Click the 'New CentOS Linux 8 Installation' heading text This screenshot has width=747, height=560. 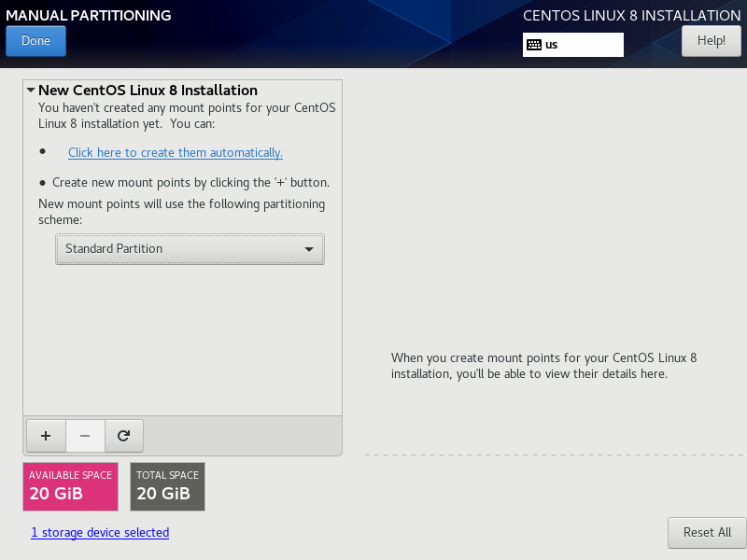pos(148,90)
